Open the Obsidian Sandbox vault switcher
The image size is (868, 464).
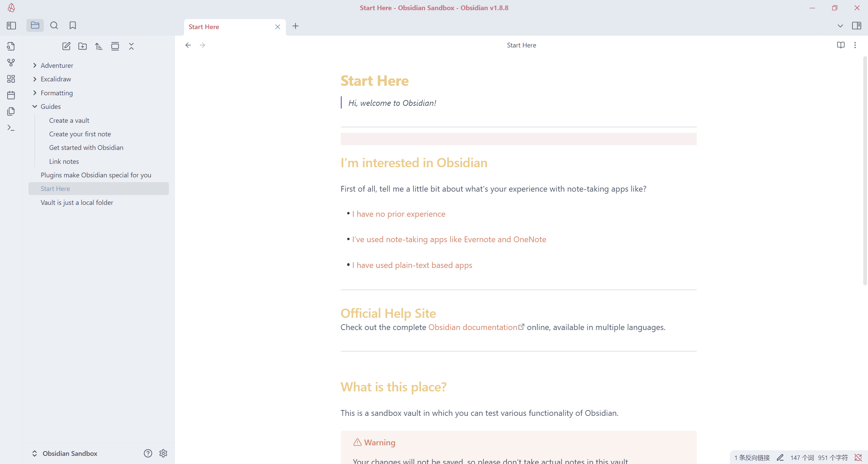(x=64, y=453)
